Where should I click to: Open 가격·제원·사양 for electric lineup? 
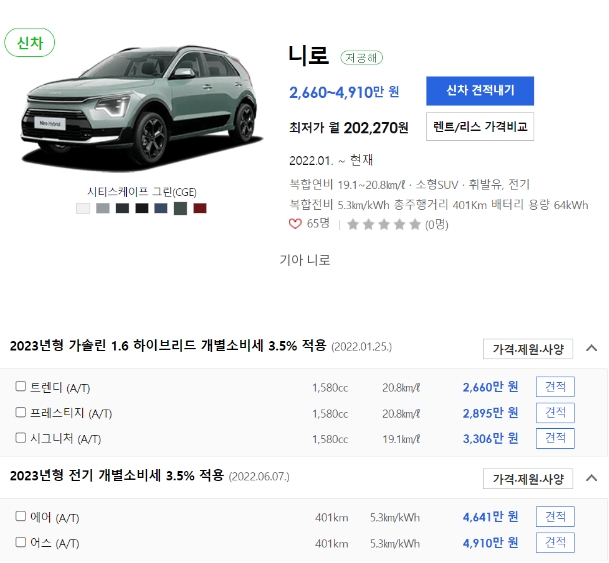pos(528,479)
